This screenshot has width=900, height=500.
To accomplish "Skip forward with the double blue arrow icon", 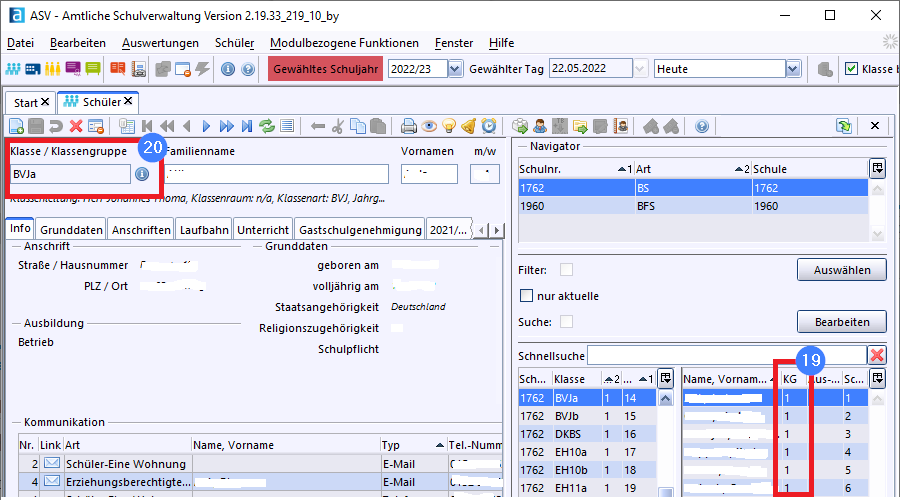I will (x=227, y=126).
